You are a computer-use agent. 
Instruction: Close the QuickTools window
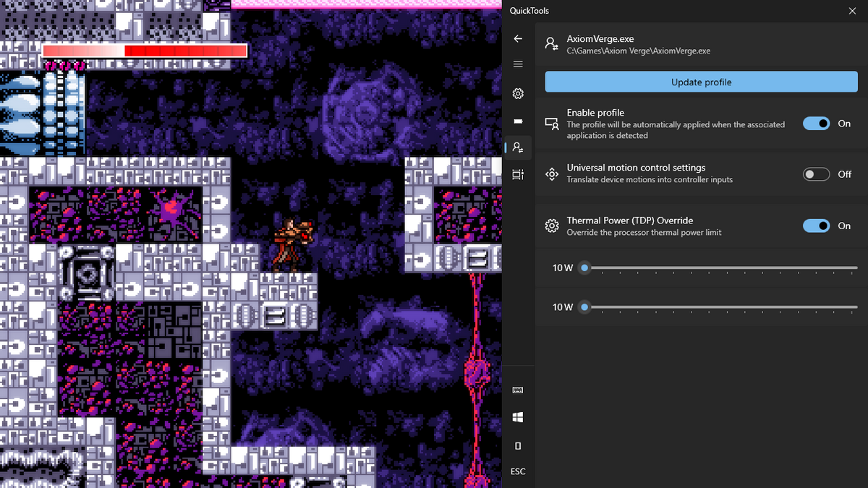pyautogui.click(x=851, y=11)
